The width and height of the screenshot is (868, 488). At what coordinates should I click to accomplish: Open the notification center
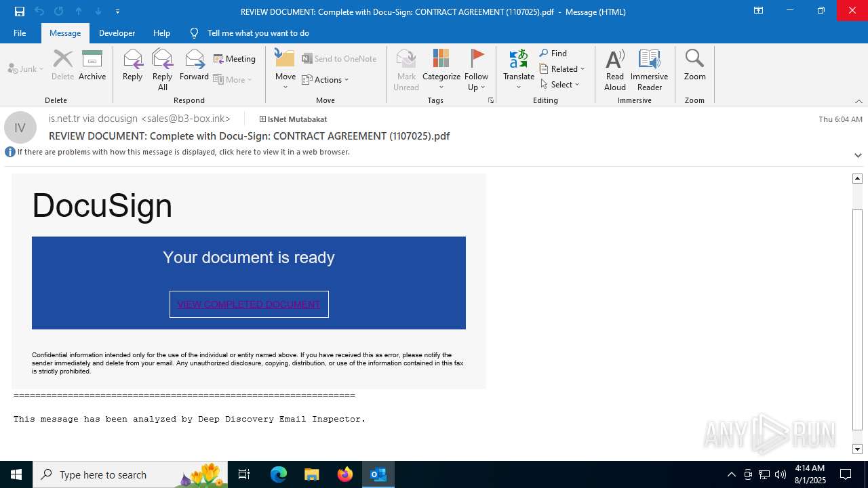pos(846,474)
